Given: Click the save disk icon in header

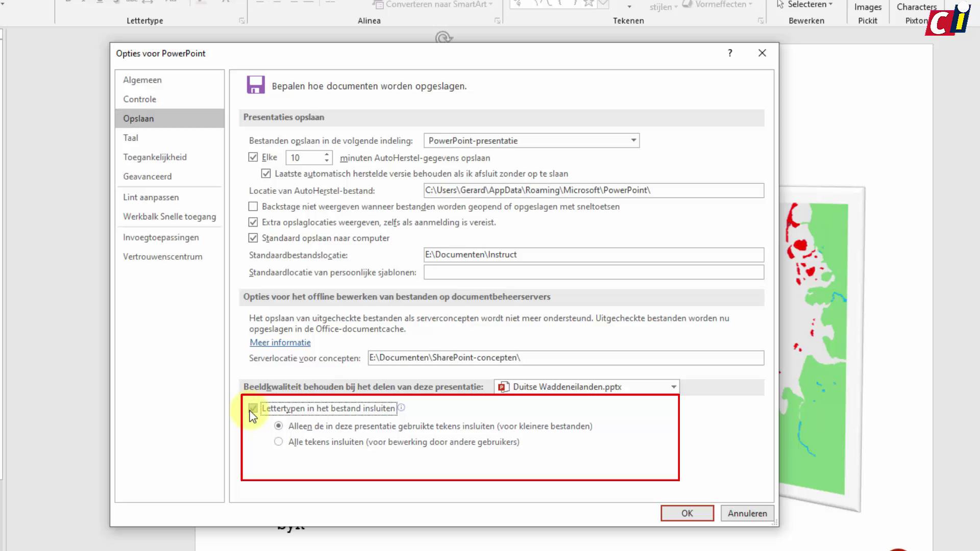Looking at the screenshot, I should tap(256, 85).
